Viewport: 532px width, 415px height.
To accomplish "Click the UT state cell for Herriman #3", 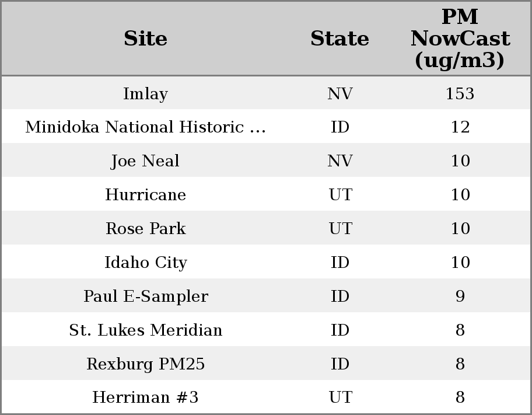I will [x=339, y=397].
